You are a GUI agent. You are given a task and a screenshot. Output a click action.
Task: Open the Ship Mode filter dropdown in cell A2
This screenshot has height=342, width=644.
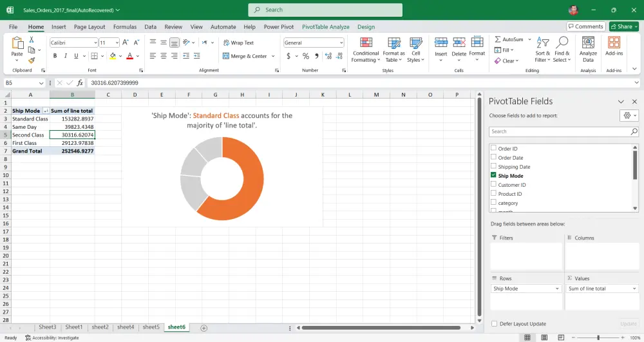(x=46, y=111)
